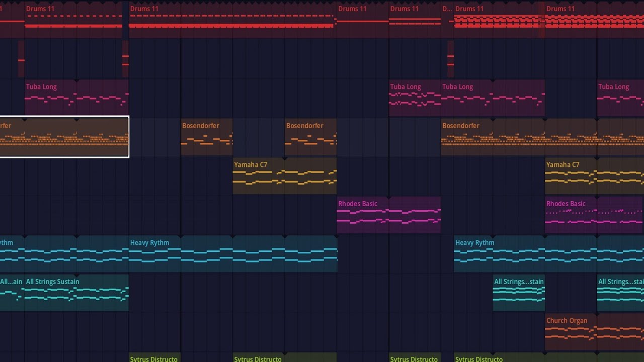
Task: Select Heavy Rythm clip below the Yamaha C7
Action: point(233,254)
